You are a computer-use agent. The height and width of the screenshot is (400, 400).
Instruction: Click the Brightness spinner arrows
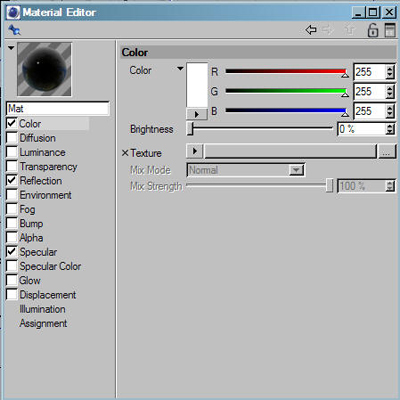390,129
